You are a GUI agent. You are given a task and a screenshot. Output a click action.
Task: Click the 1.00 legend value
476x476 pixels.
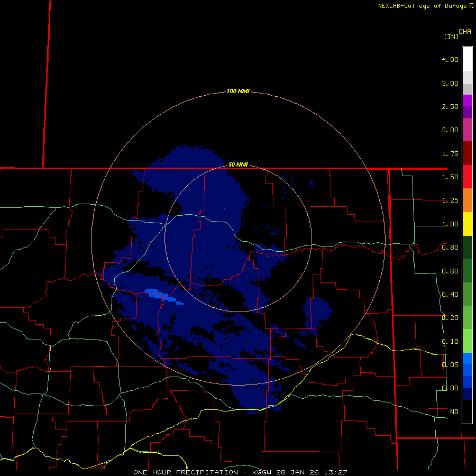coord(450,224)
